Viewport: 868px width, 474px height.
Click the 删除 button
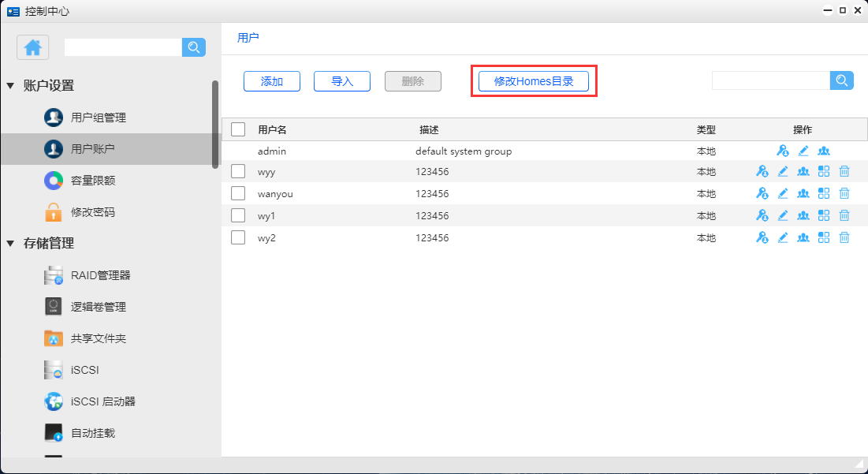(x=413, y=81)
